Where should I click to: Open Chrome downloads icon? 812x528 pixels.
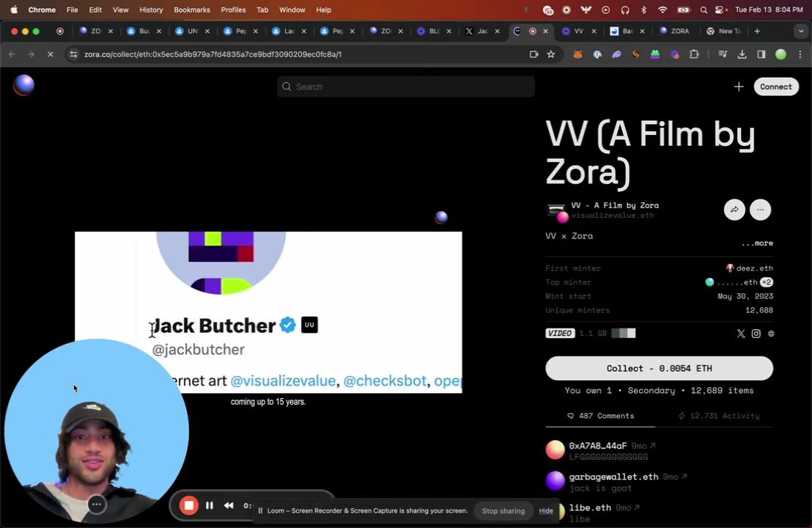coord(742,54)
